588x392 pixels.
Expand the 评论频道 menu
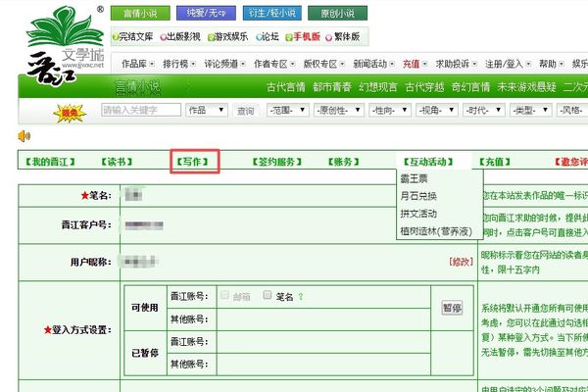coord(225,64)
